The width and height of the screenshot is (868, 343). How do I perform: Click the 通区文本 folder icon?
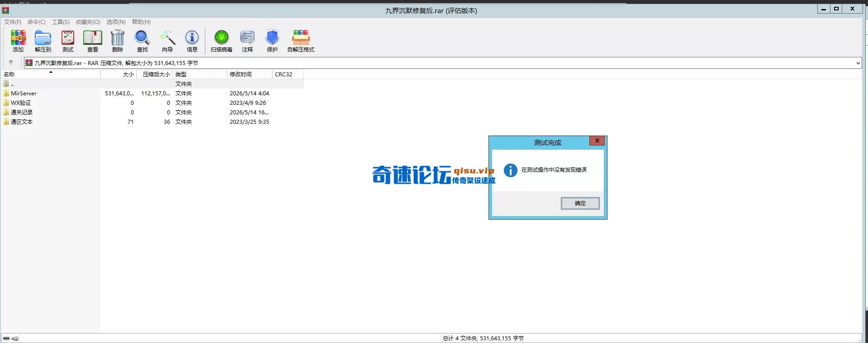pos(6,122)
